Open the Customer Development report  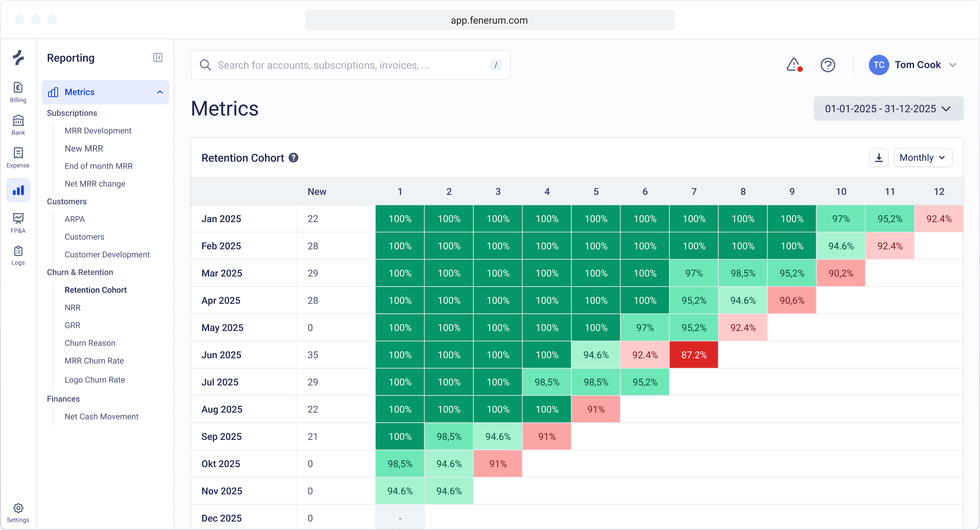[107, 254]
